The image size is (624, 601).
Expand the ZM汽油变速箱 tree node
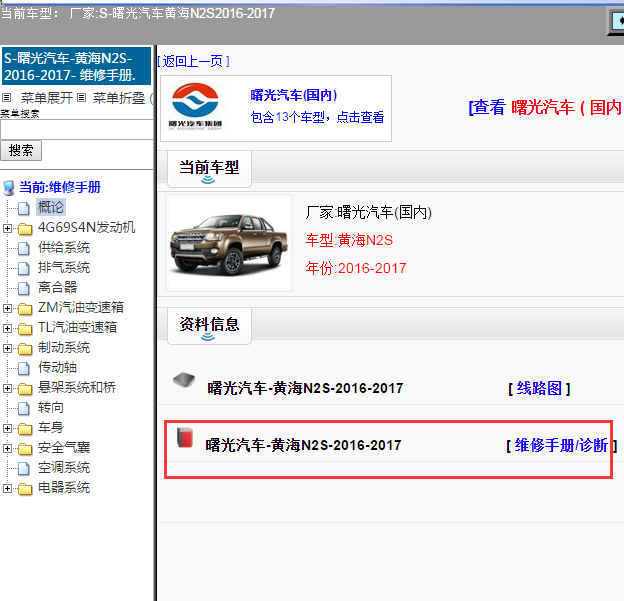7,308
